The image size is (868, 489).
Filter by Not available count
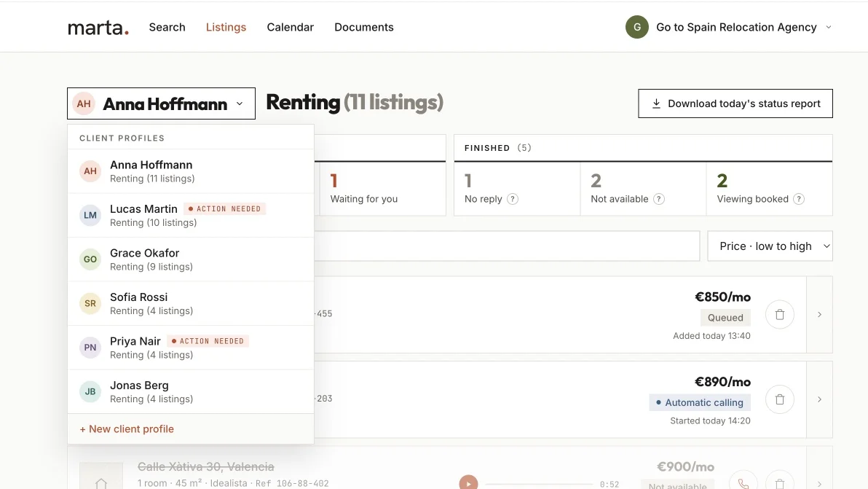(643, 189)
